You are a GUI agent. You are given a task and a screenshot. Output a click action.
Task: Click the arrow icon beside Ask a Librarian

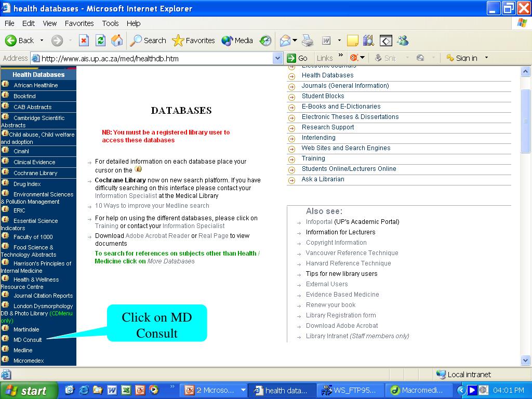coord(291,180)
